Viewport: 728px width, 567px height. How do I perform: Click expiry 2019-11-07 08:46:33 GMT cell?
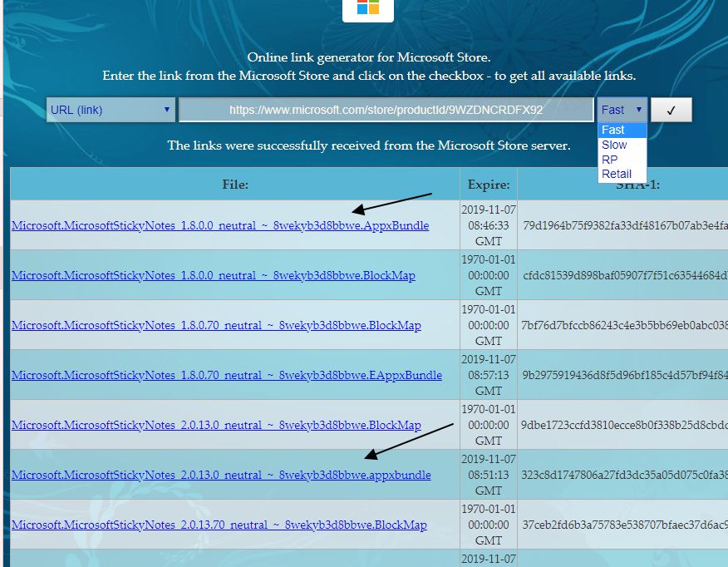click(x=489, y=225)
